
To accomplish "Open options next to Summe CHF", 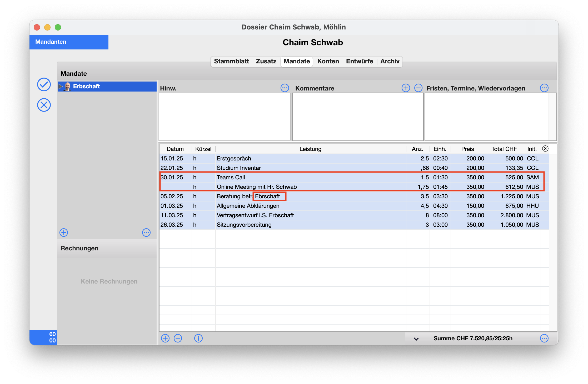I will coord(544,338).
